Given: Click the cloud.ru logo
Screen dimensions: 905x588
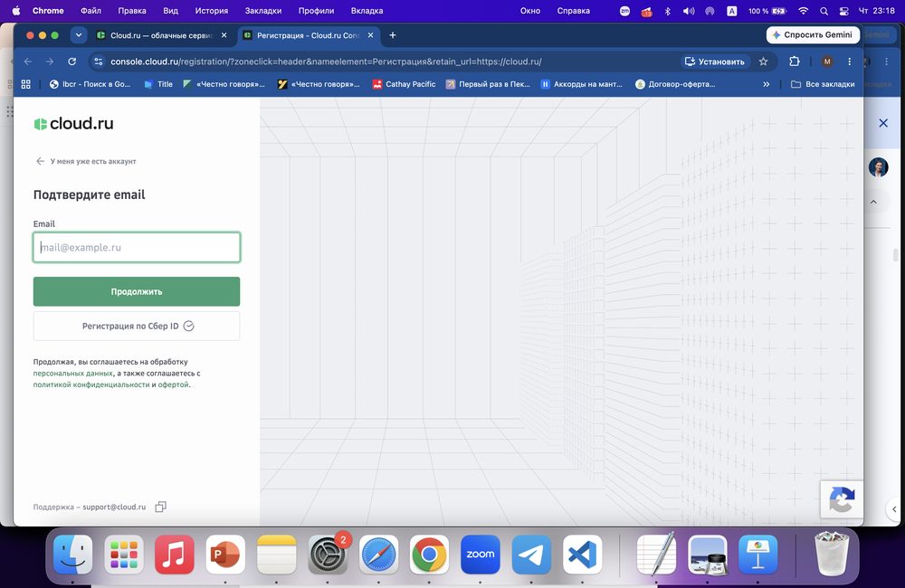Looking at the screenshot, I should click(x=73, y=124).
